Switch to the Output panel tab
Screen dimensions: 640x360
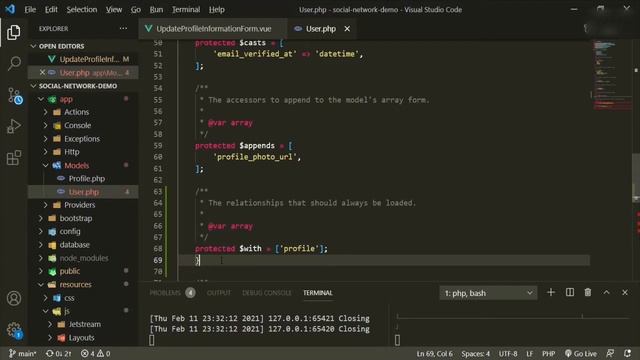(x=219, y=293)
